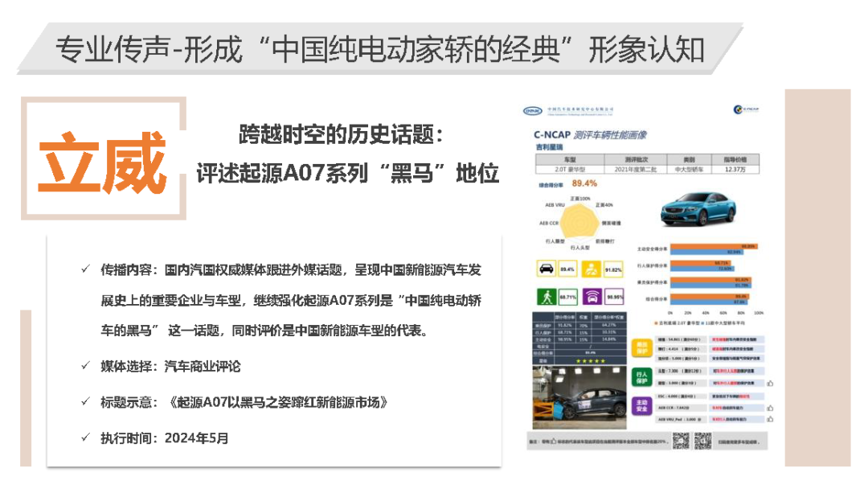Click the thumbs-up icon beside the 行人保护 rows
Viewport: 868px width, 489px height.
pos(770,383)
